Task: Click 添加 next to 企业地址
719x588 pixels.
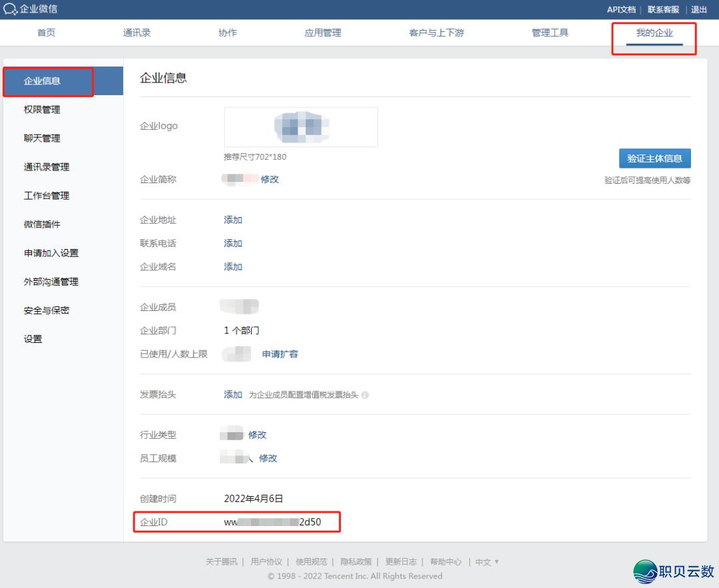Action: pos(233,220)
